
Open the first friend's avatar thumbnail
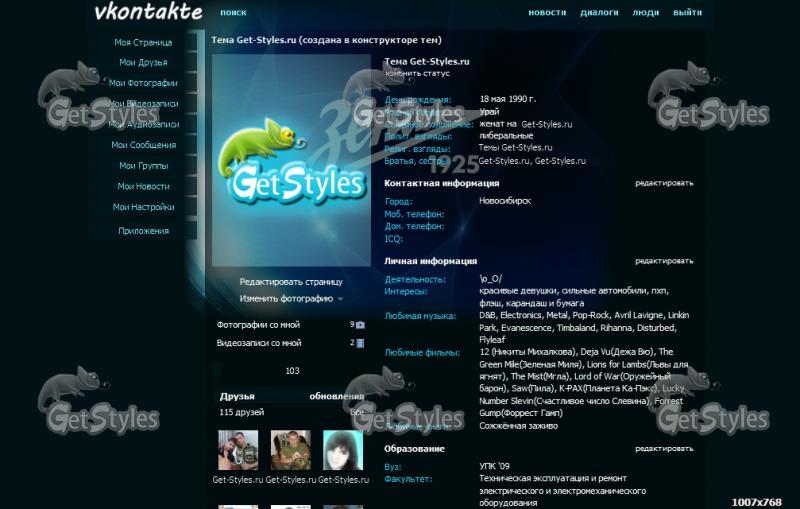[238, 450]
